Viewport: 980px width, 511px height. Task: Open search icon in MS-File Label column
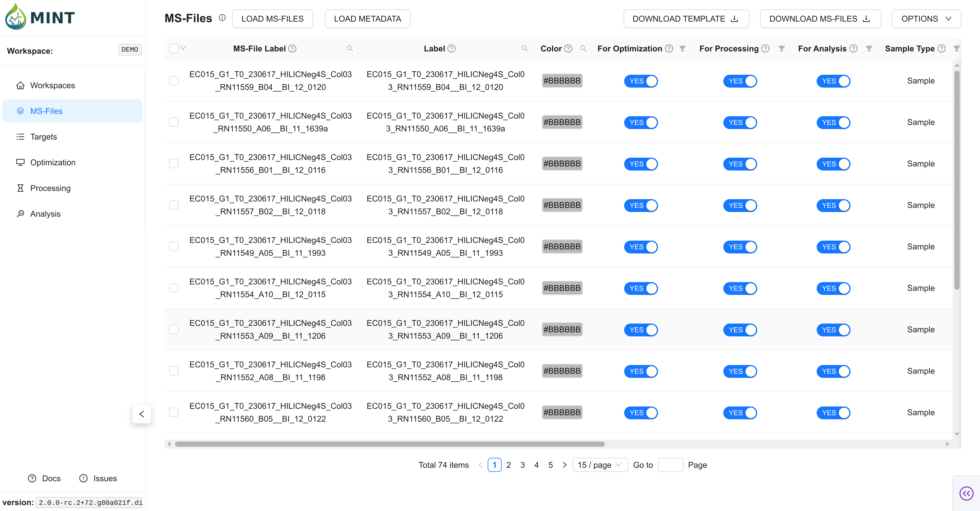350,48
